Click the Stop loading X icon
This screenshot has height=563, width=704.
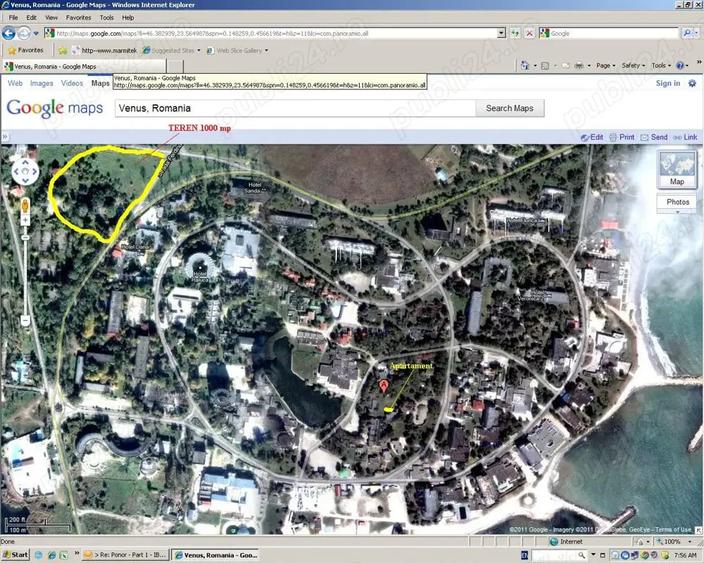pyautogui.click(x=529, y=33)
